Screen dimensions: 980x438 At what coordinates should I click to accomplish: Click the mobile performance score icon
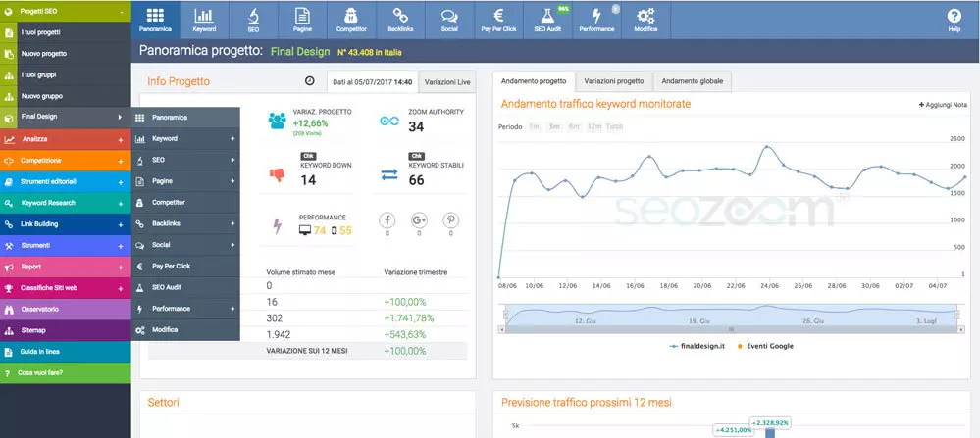335,231
